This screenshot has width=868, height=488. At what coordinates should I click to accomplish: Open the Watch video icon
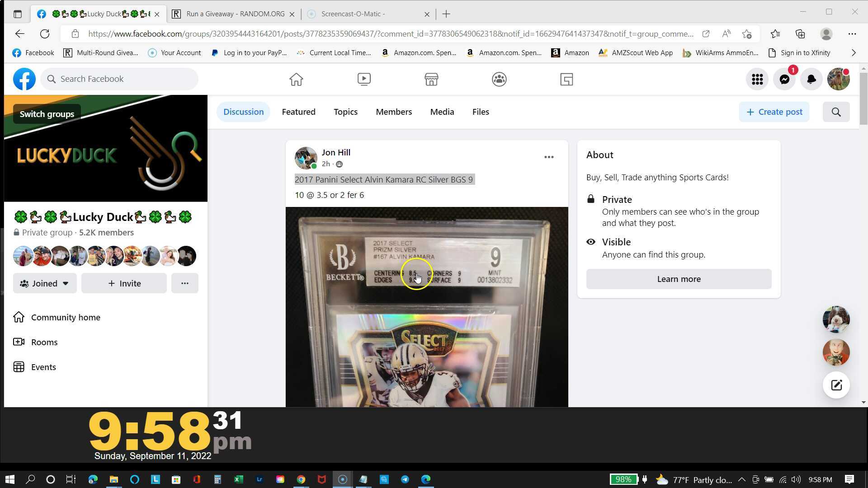click(364, 80)
